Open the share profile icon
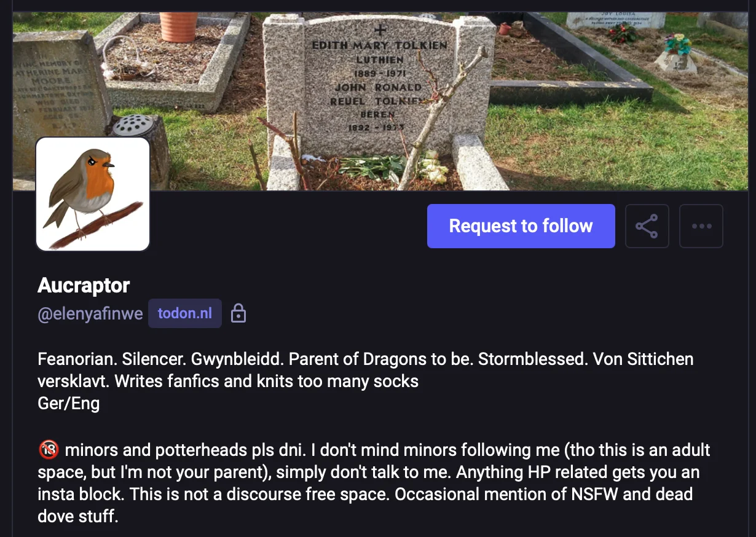 [x=647, y=226]
